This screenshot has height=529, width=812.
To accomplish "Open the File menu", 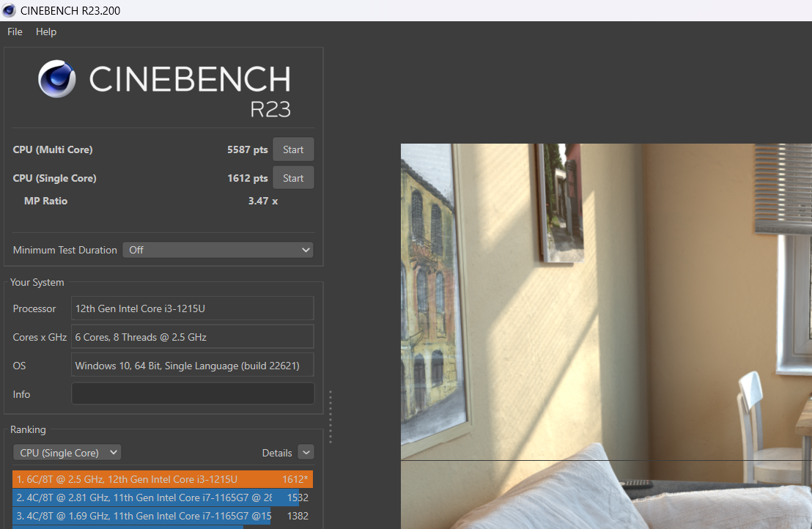I will (14, 32).
